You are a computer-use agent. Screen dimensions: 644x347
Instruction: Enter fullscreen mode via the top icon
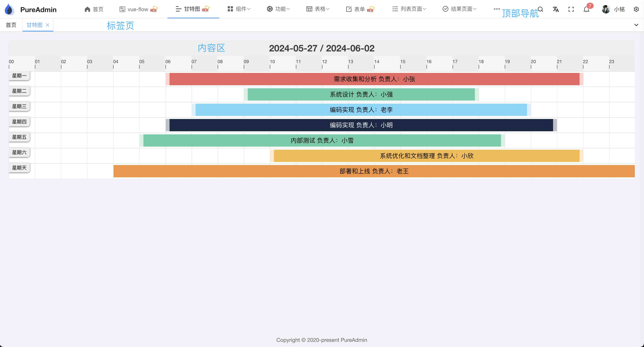571,9
